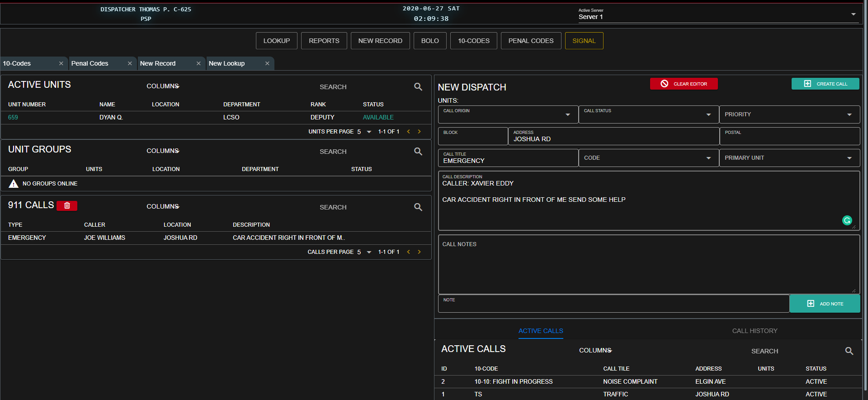Go to next page of active units
Screen dimensions: 868x400
point(419,132)
